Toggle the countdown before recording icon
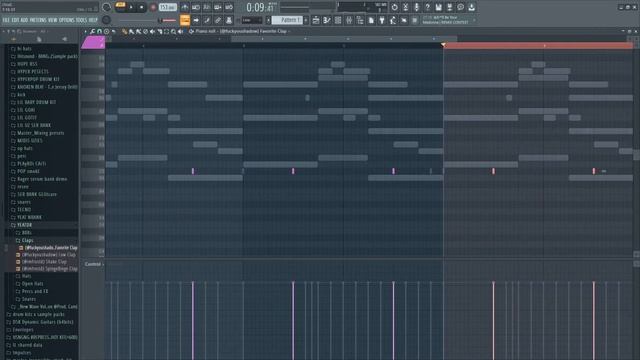Image resolution: width=640 pixels, height=360 pixels. point(207,7)
